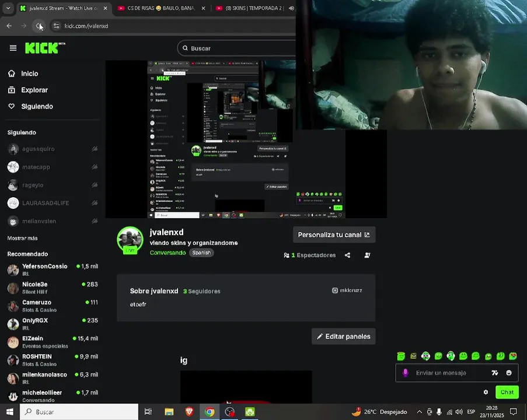Screen dimensions: 527x420
Task: Click the first green Kick emote in chat
Action: click(401, 356)
